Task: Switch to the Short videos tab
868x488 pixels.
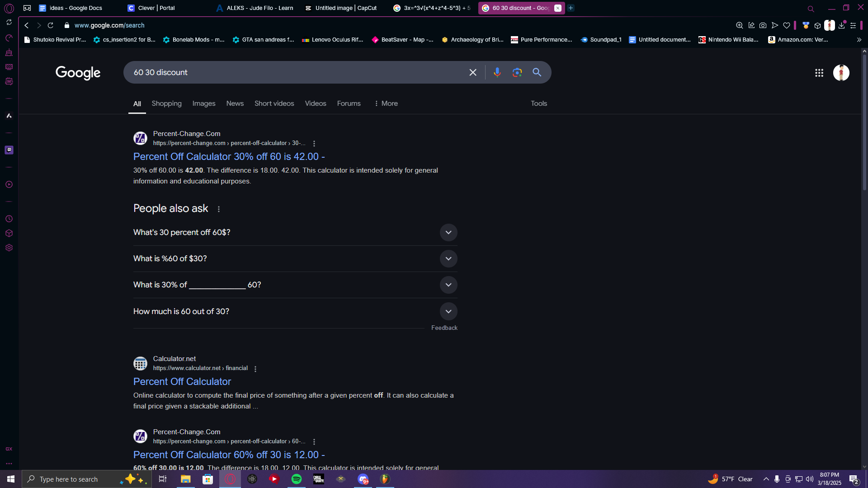Action: click(x=274, y=103)
